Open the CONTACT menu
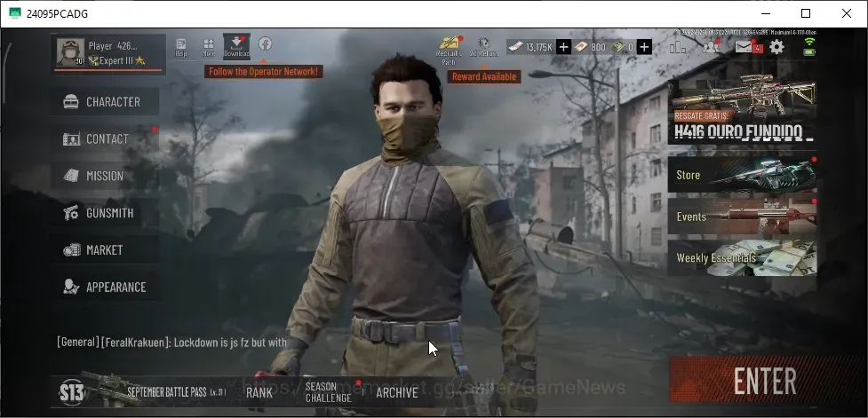The height and width of the screenshot is (418, 868). coord(105,138)
